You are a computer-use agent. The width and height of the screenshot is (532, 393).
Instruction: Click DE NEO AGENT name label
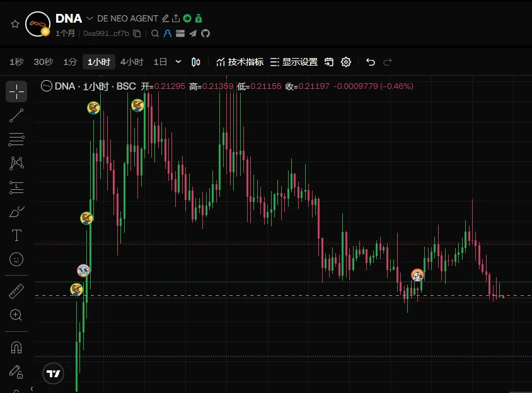click(x=127, y=18)
